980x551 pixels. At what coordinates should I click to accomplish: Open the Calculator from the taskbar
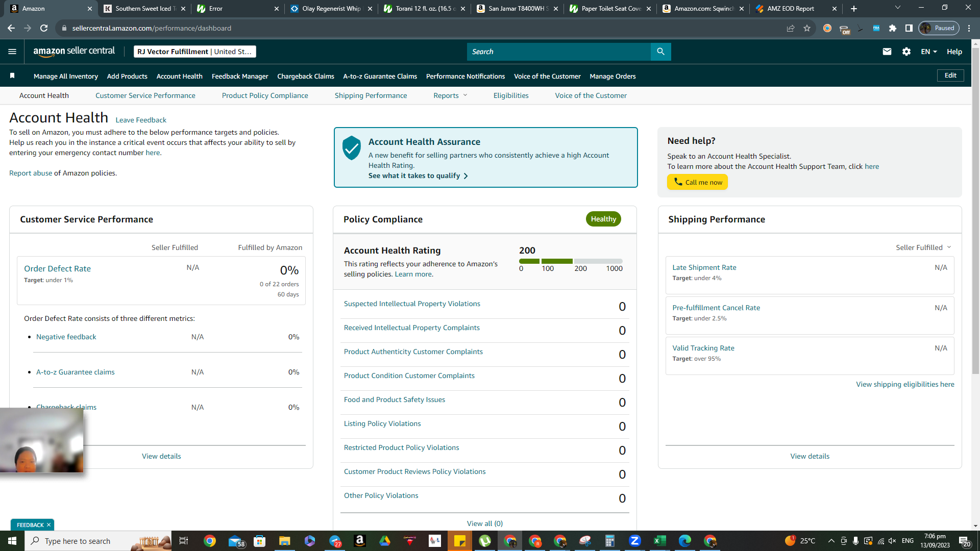click(610, 541)
